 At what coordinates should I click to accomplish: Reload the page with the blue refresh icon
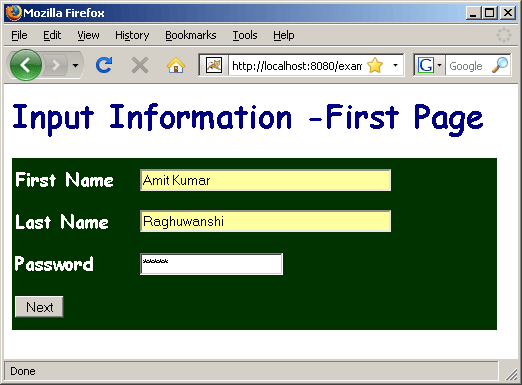coord(104,65)
